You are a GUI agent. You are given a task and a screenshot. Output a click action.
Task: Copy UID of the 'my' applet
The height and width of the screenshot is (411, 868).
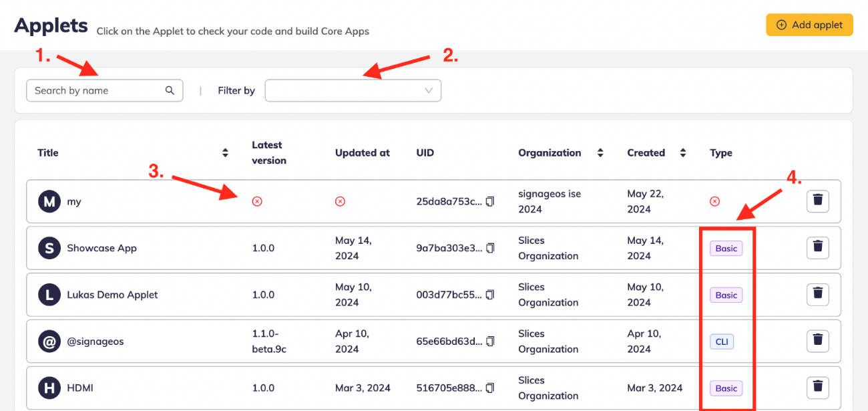pos(490,201)
